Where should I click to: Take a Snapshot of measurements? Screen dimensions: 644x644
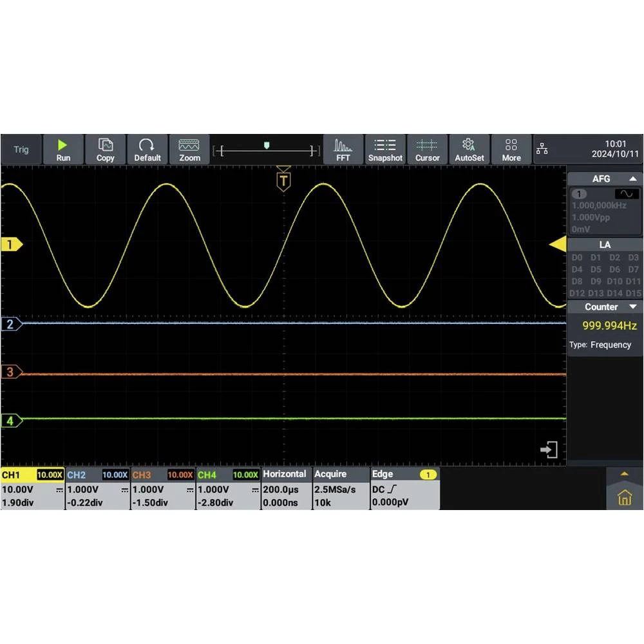[x=385, y=149]
